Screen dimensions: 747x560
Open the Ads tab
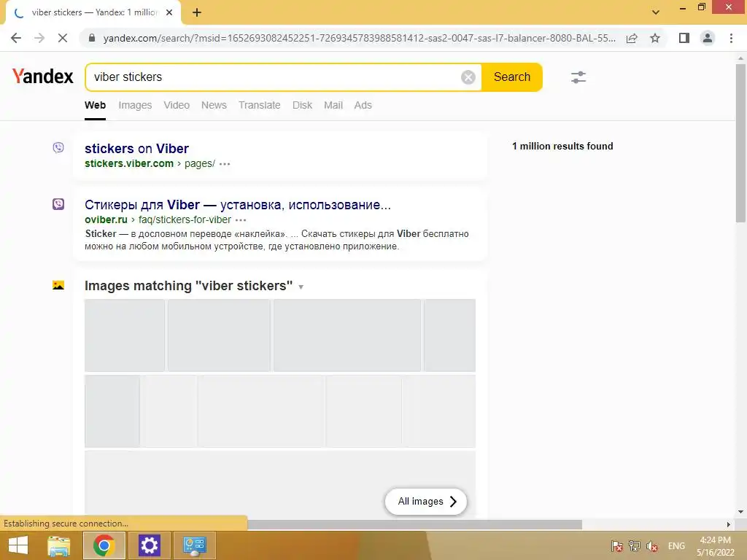(x=363, y=105)
